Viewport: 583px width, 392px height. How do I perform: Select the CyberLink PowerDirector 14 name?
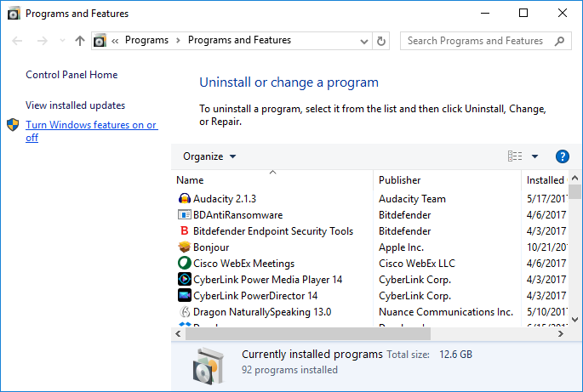click(x=255, y=296)
